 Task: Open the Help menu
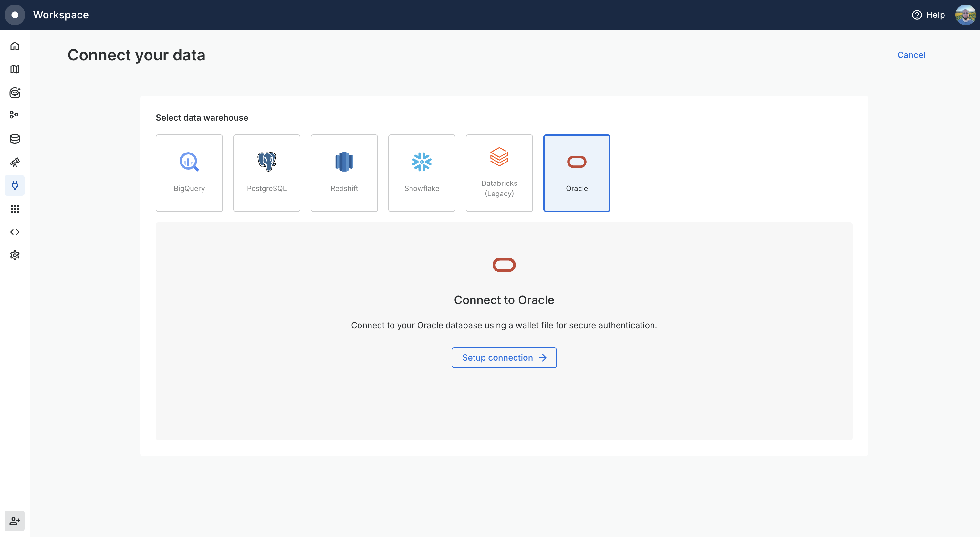click(x=928, y=15)
